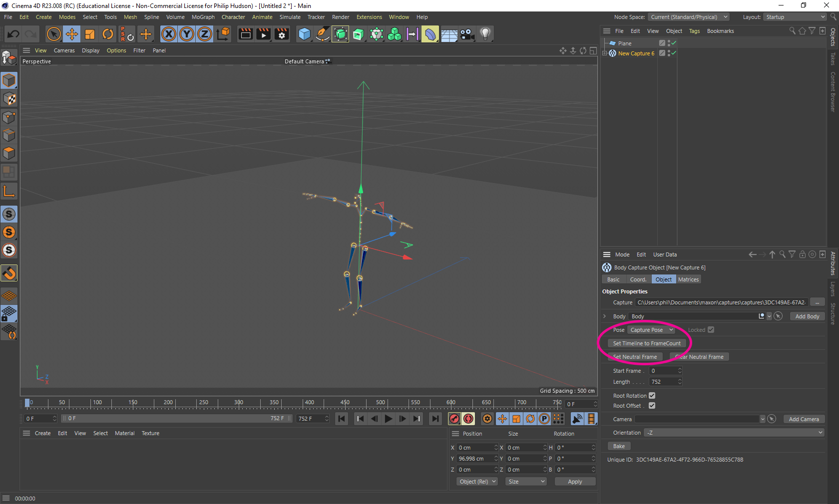
Task: Open the Light object icon
Action: pos(485,34)
